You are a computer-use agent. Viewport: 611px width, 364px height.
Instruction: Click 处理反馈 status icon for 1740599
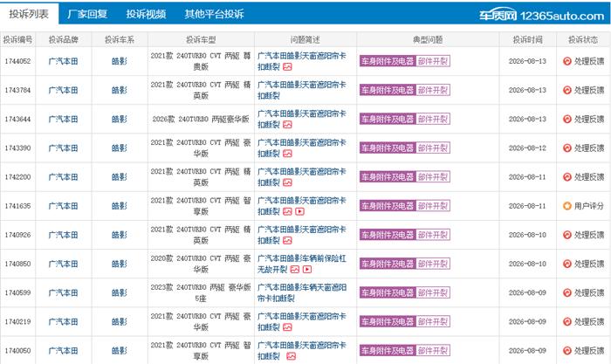tap(567, 292)
